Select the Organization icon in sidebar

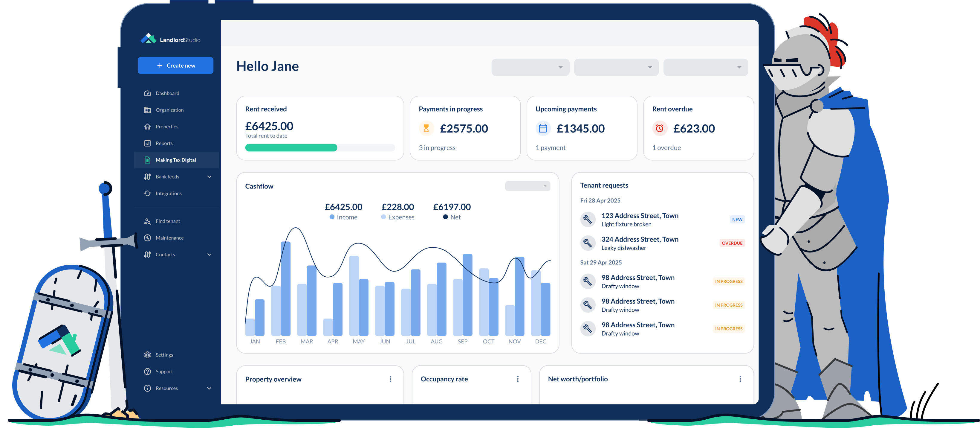point(148,109)
